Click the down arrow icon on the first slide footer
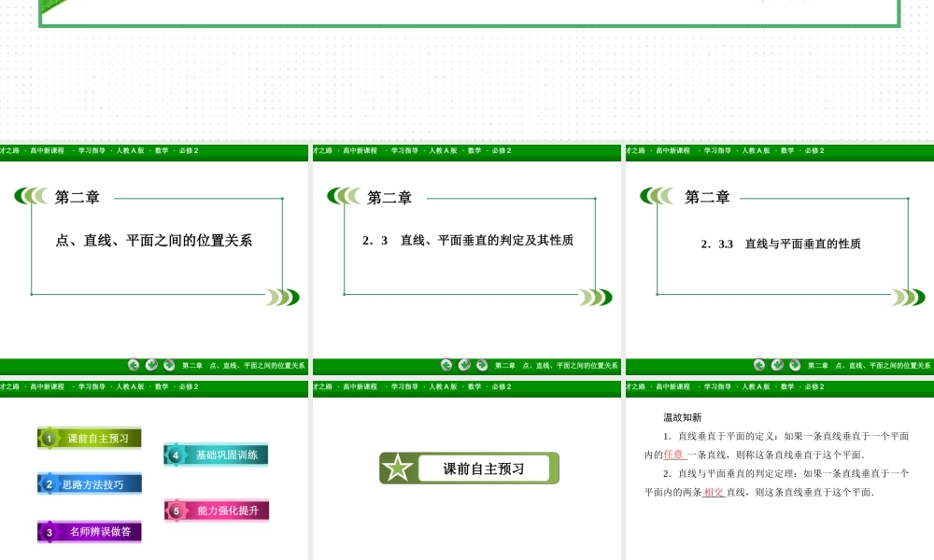The height and width of the screenshot is (560, 934). coord(149,364)
